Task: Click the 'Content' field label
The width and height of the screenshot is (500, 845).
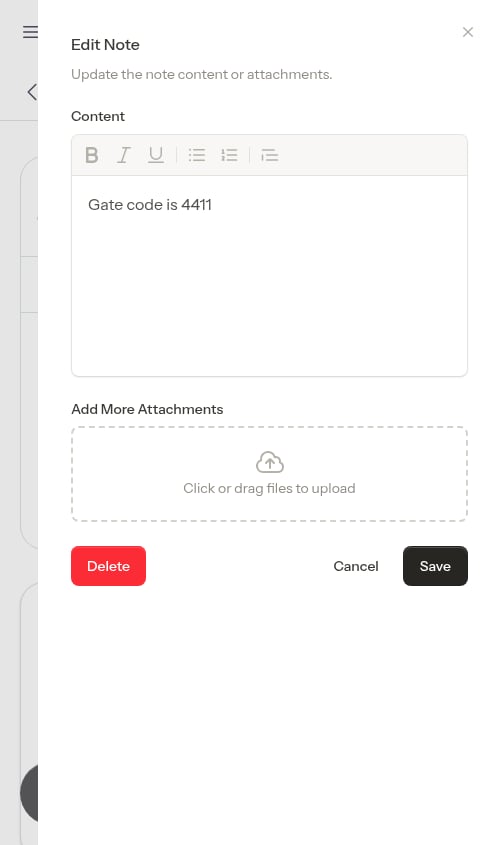Action: click(x=98, y=116)
